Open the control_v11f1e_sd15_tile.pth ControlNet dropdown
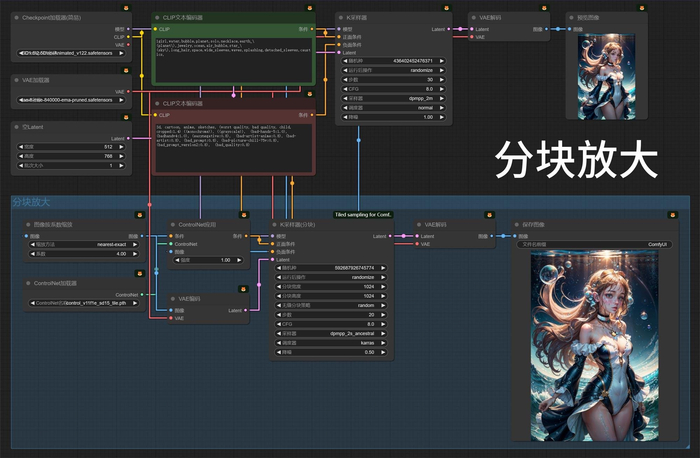Viewport: 700px width, 458px height. (x=83, y=303)
